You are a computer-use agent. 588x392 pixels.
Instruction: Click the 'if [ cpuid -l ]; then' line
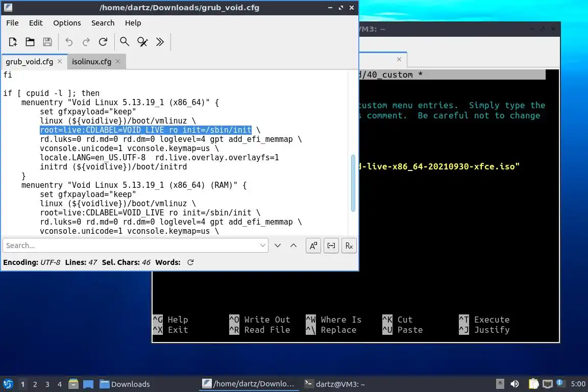pos(52,93)
